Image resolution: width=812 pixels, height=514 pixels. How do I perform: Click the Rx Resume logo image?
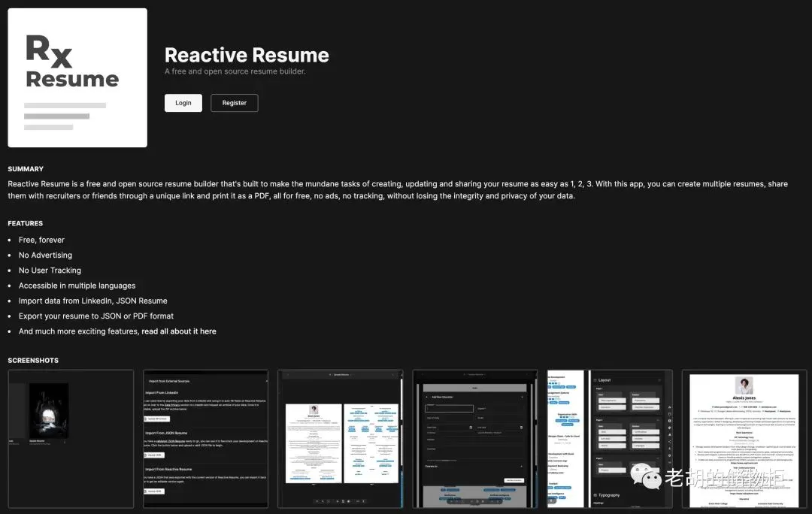tap(77, 77)
